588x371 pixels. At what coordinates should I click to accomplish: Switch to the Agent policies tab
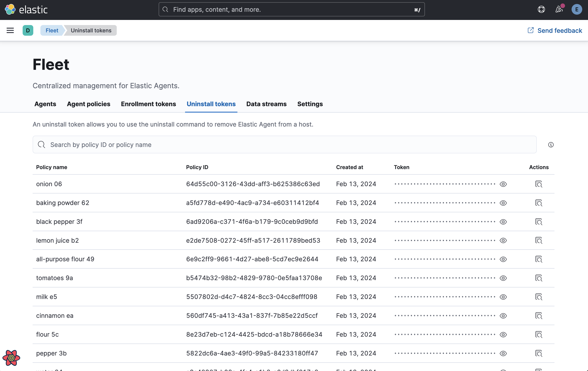pos(89,104)
